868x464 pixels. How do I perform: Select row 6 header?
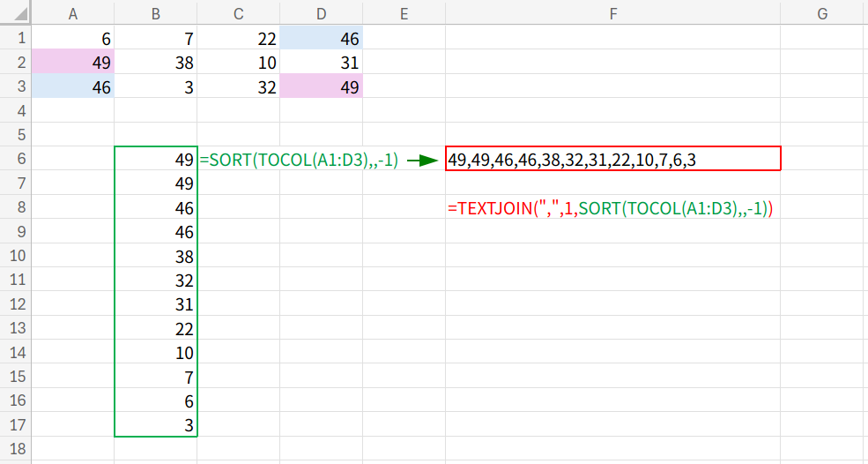15,160
